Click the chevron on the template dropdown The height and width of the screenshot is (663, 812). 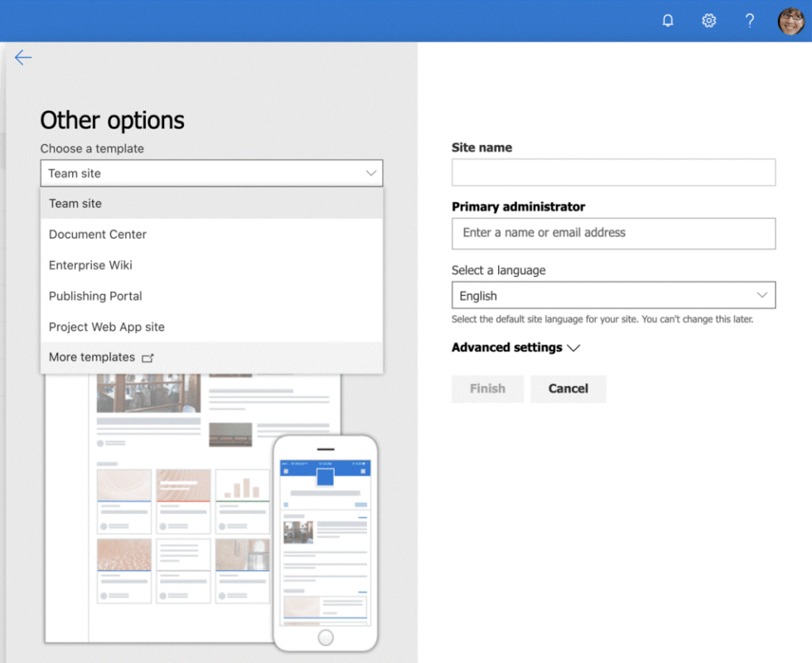pyautogui.click(x=370, y=173)
